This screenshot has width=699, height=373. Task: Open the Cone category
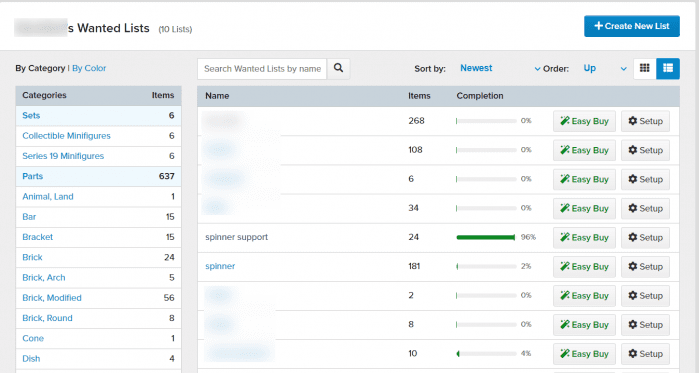[x=33, y=338]
